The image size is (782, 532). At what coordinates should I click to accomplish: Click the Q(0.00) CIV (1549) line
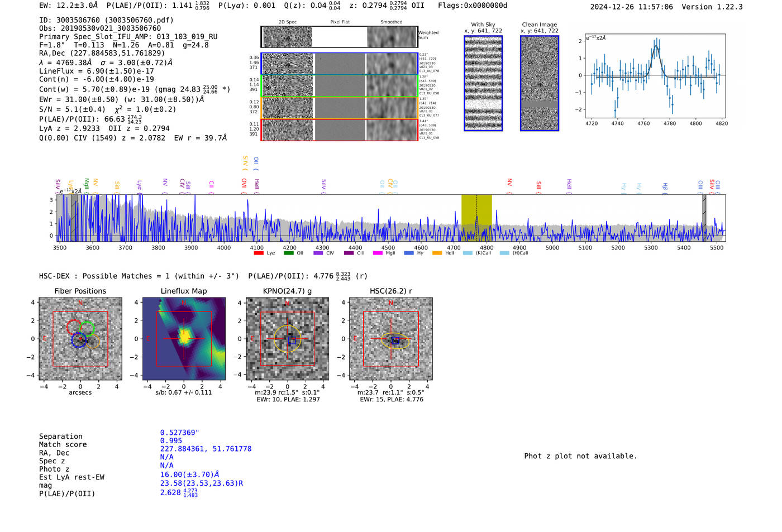(133, 138)
